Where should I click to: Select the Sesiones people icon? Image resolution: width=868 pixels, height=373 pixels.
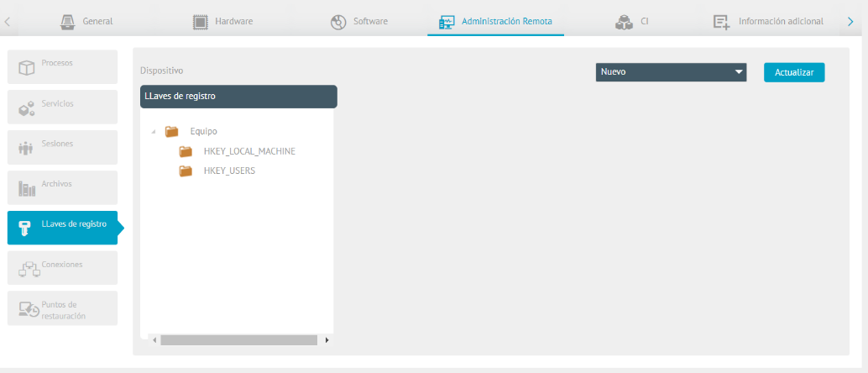26,149
